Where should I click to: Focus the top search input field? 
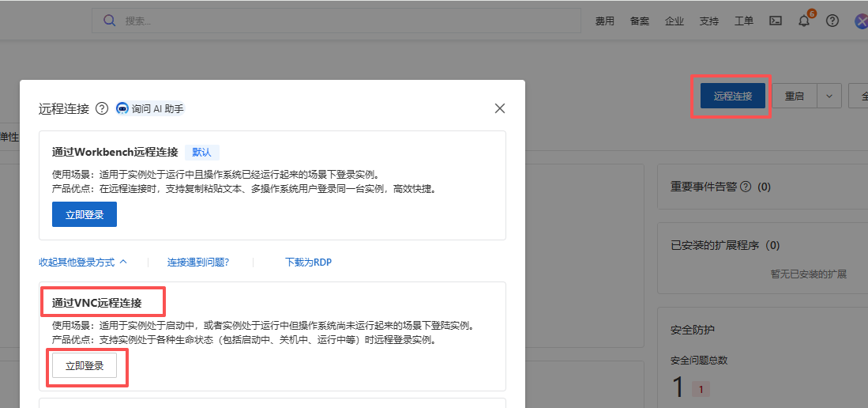(x=336, y=21)
